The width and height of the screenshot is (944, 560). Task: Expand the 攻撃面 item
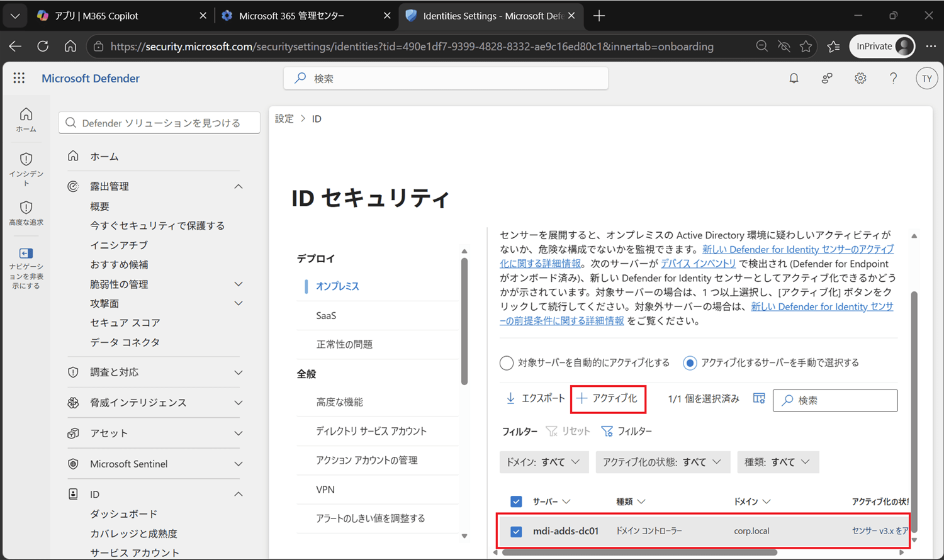pyautogui.click(x=239, y=303)
